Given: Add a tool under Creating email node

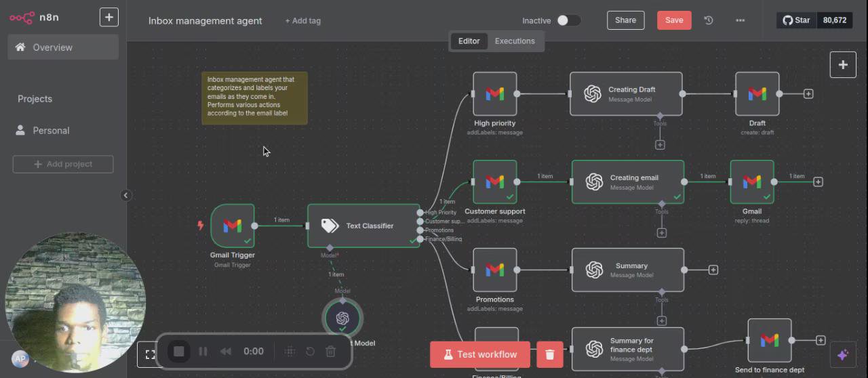Looking at the screenshot, I should (x=662, y=232).
